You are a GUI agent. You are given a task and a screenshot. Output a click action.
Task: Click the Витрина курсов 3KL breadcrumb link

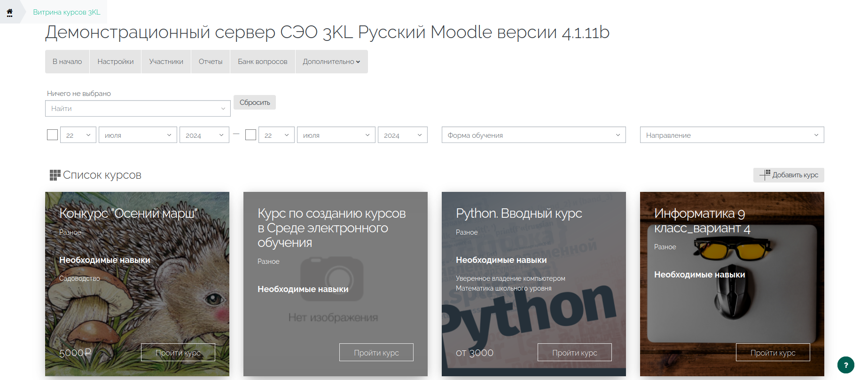click(67, 12)
